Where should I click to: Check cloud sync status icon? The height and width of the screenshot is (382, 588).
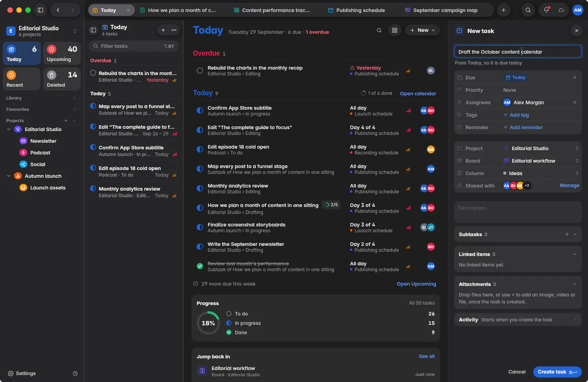(561, 10)
